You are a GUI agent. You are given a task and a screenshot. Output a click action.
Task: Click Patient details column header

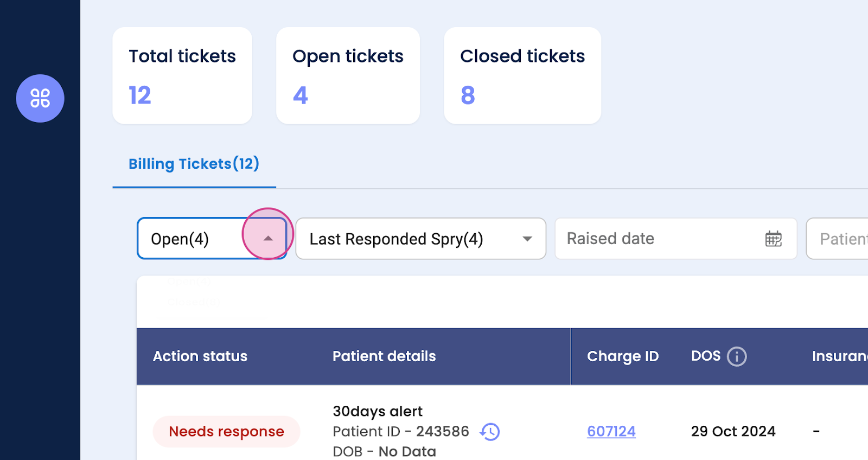[384, 356]
